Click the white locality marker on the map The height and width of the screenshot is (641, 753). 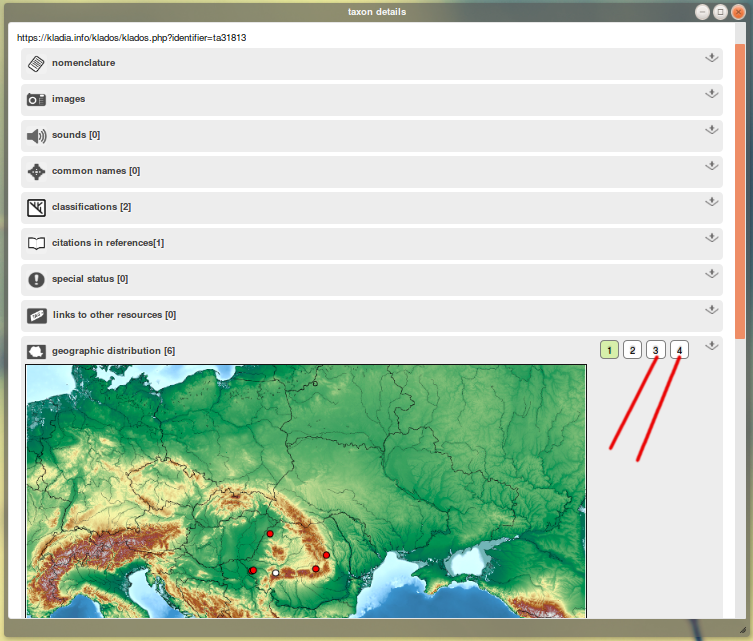tap(275, 573)
